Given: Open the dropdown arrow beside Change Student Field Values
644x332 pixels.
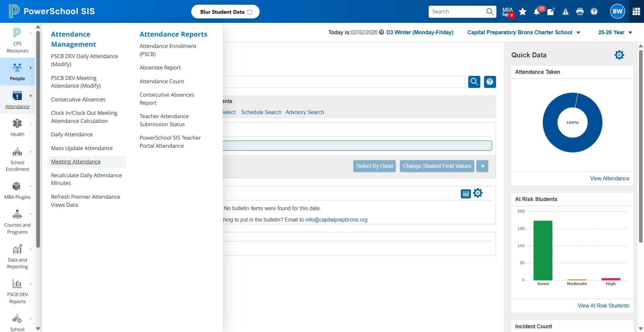Looking at the screenshot, I should (x=482, y=166).
